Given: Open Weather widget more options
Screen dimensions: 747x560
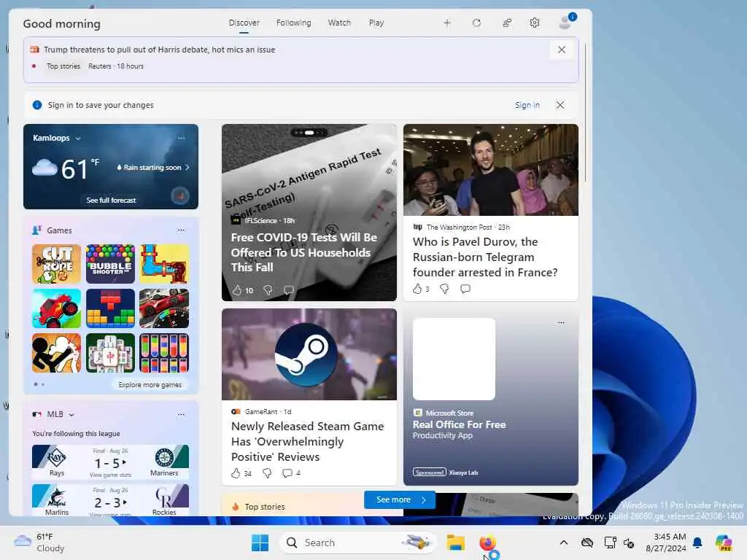Looking at the screenshot, I should pos(181,138).
